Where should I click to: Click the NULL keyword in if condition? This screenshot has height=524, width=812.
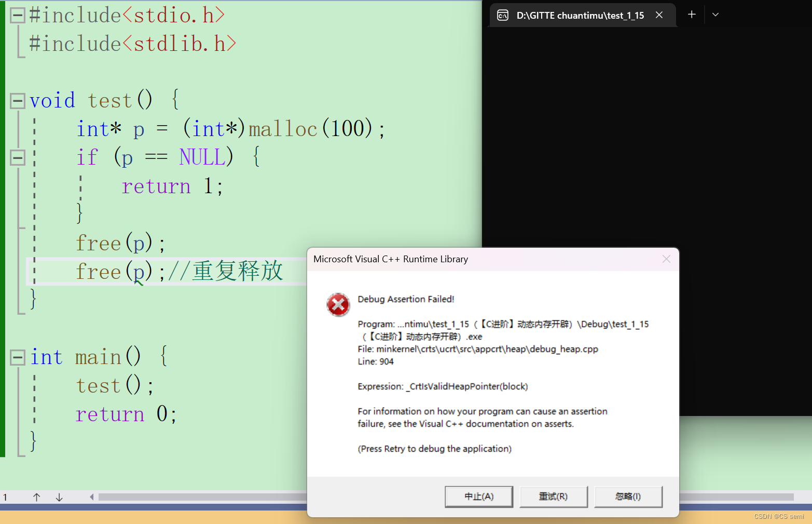[x=202, y=157]
